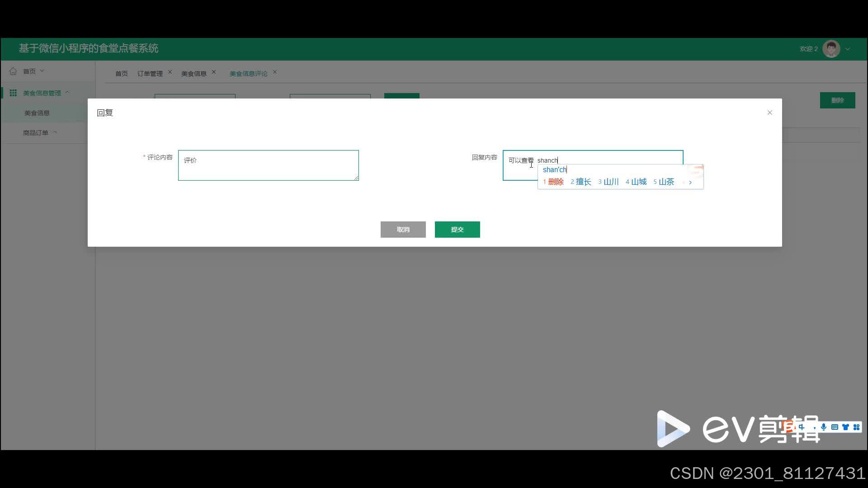Click the Sogou IME microphone voice input icon

824,427
